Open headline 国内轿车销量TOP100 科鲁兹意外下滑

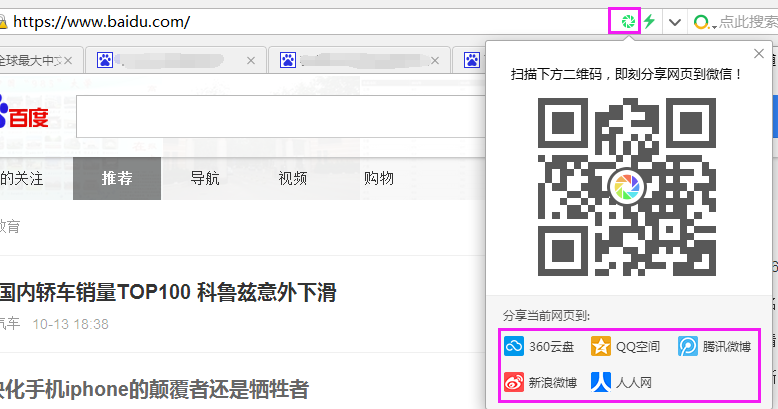click(x=168, y=293)
